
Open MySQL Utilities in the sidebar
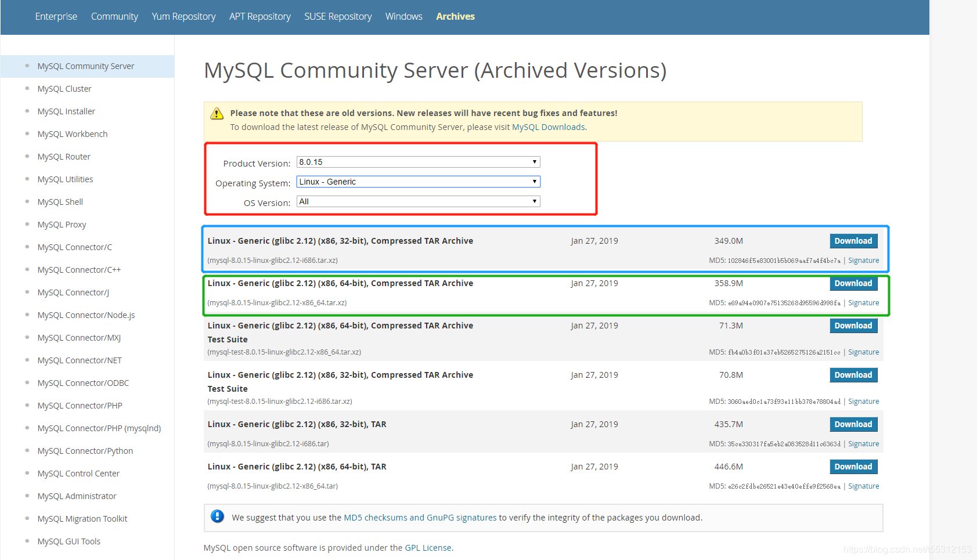pos(65,179)
